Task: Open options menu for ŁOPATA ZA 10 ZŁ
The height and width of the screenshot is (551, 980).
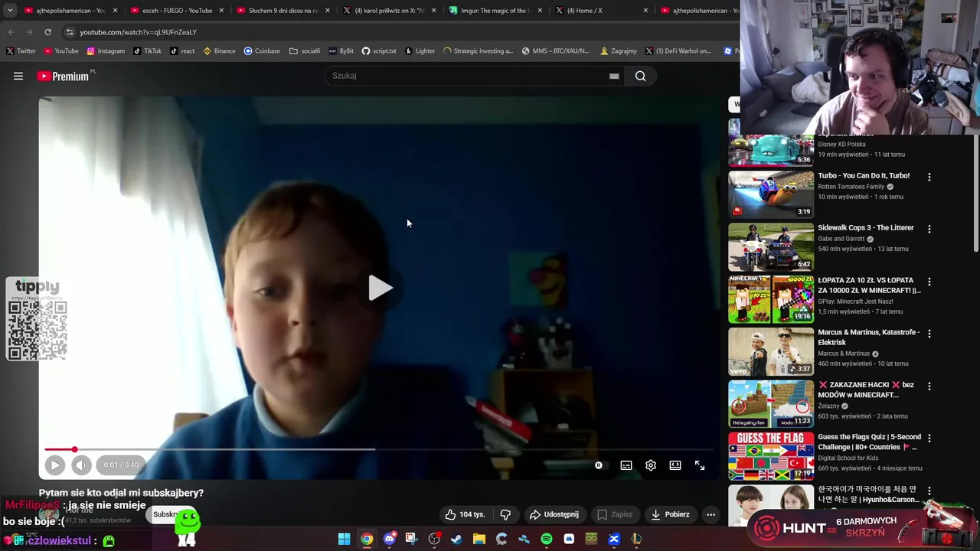Action: coord(929,282)
